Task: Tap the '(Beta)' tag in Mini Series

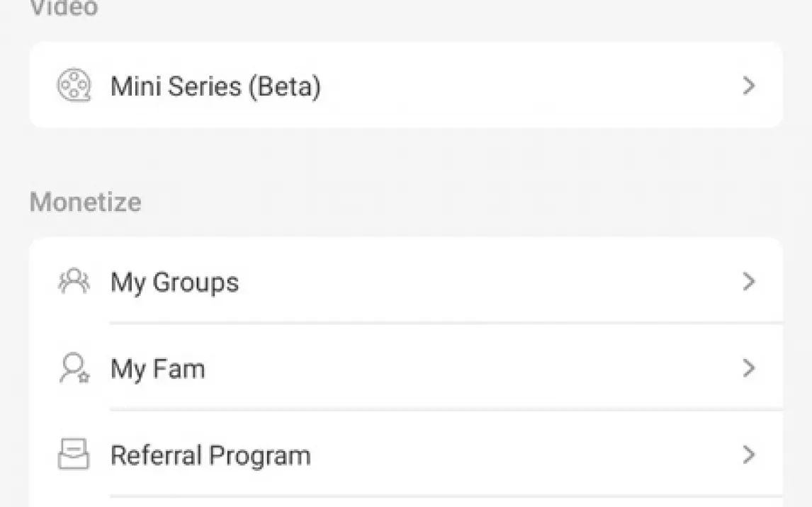Action: coord(284,86)
